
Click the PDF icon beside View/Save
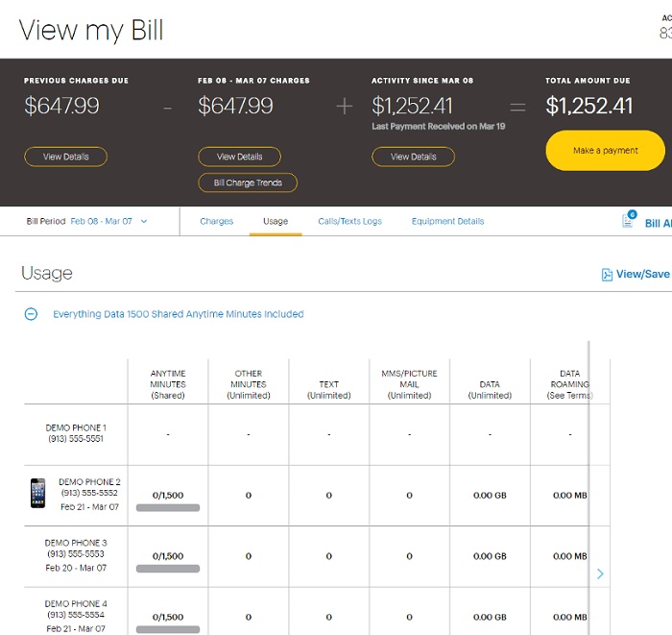[607, 275]
